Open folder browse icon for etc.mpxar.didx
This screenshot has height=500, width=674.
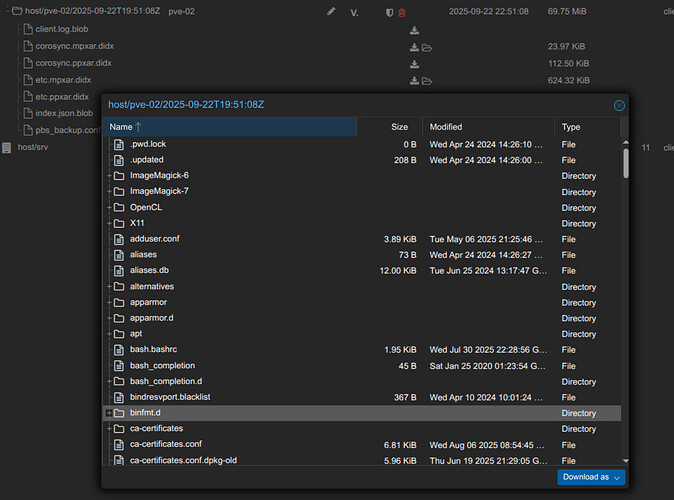pyautogui.click(x=427, y=80)
